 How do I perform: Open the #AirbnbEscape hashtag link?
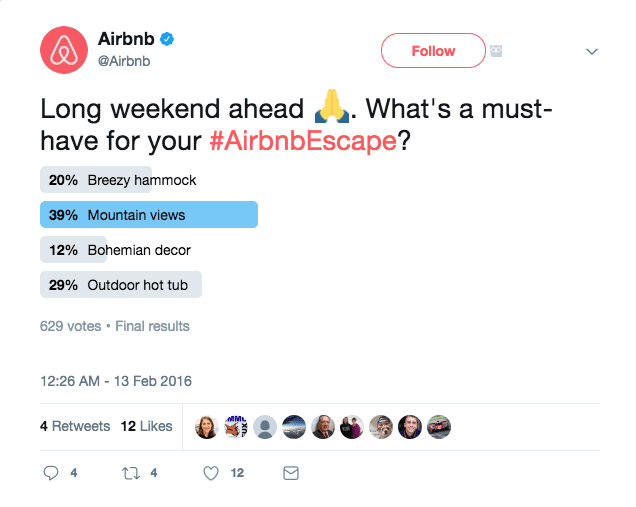pos(303,141)
